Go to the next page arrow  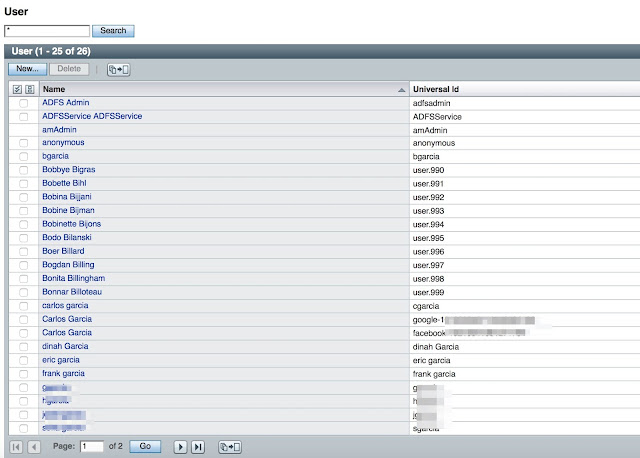click(x=180, y=447)
